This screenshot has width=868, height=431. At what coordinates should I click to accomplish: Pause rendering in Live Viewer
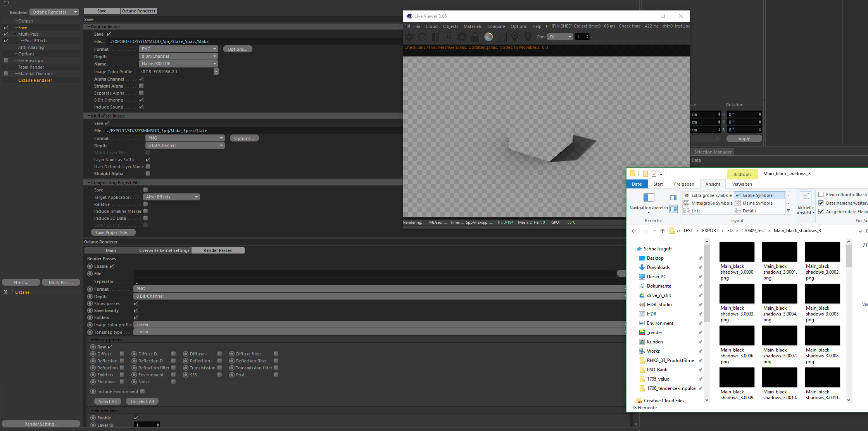(435, 37)
